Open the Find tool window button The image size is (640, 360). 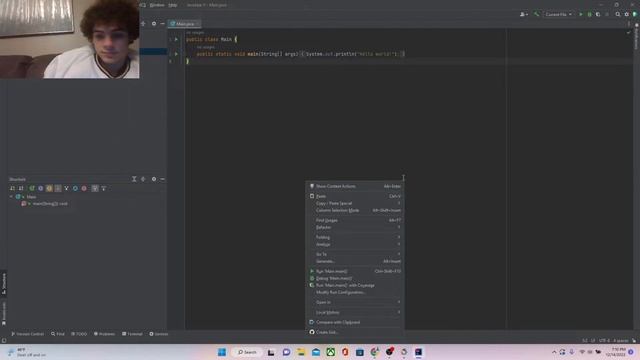point(58,334)
